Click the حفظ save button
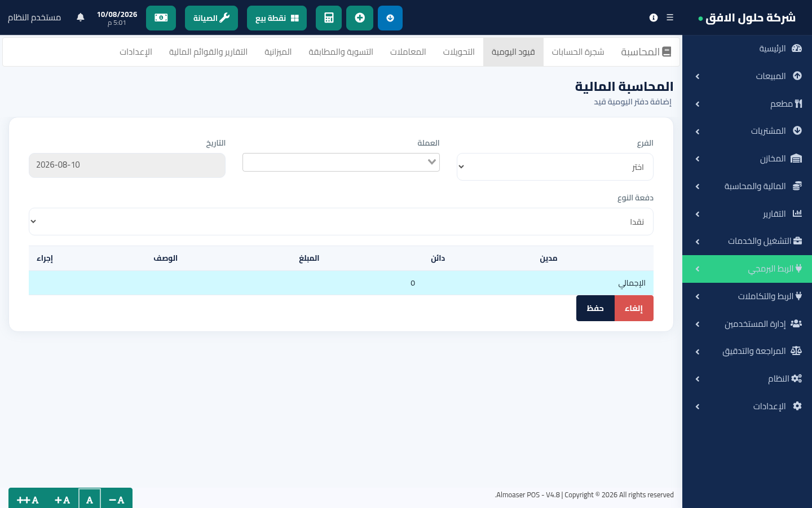The width and height of the screenshot is (812, 508). (595, 308)
